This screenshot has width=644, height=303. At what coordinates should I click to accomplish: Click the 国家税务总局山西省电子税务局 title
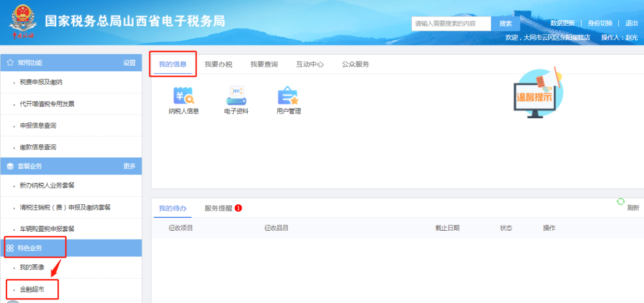(135, 22)
